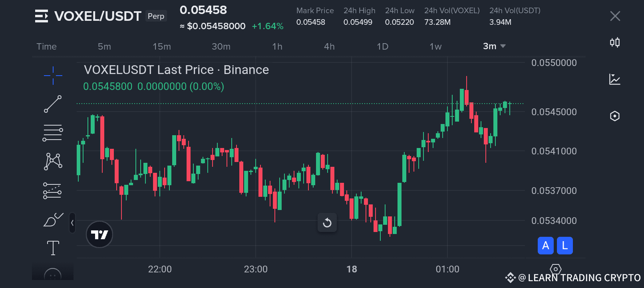The height and width of the screenshot is (288, 644).
Task: Click the 24h Vol(USDT) value 3.94M
Action: point(500,22)
